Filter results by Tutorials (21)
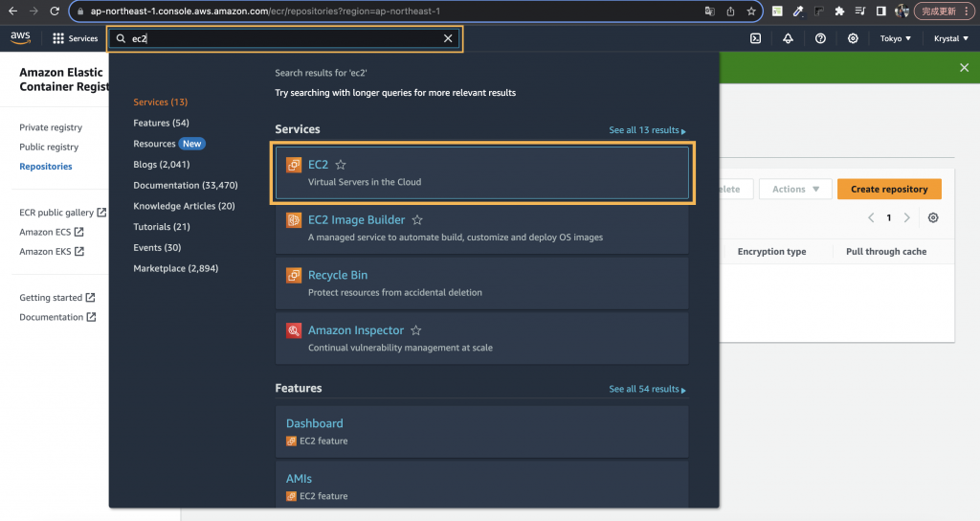The height and width of the screenshot is (521, 980). pos(161,226)
